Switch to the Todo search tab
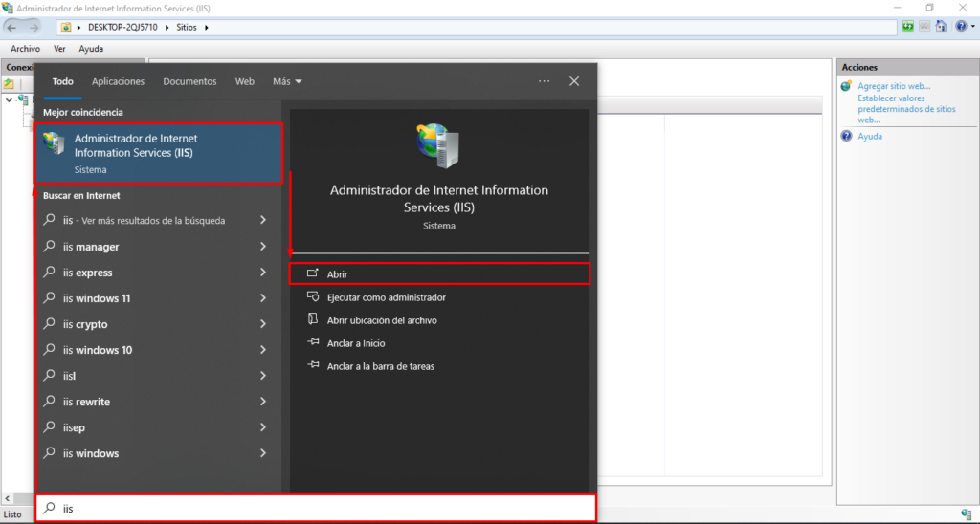 point(62,82)
